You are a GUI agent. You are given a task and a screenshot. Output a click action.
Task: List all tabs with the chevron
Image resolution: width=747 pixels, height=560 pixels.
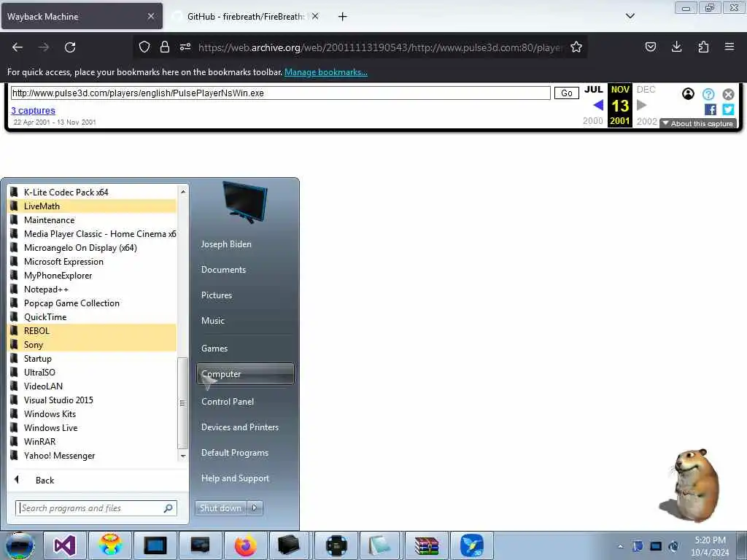pyautogui.click(x=630, y=16)
